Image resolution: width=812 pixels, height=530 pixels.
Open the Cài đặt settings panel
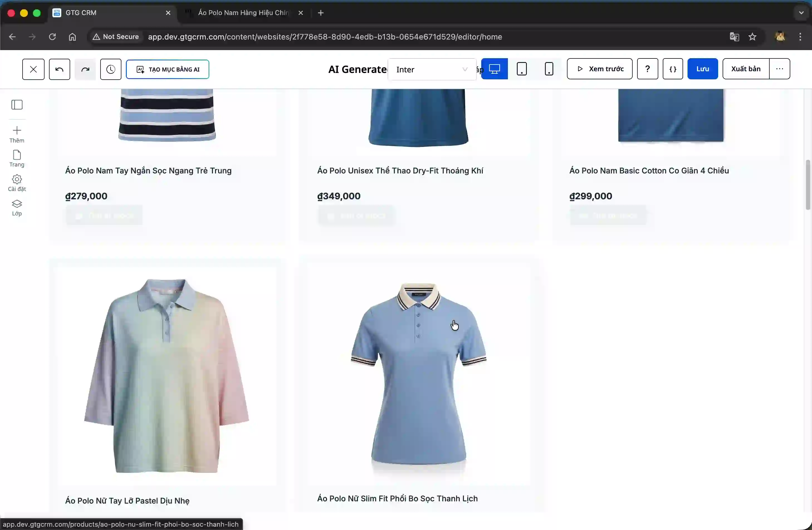(17, 183)
